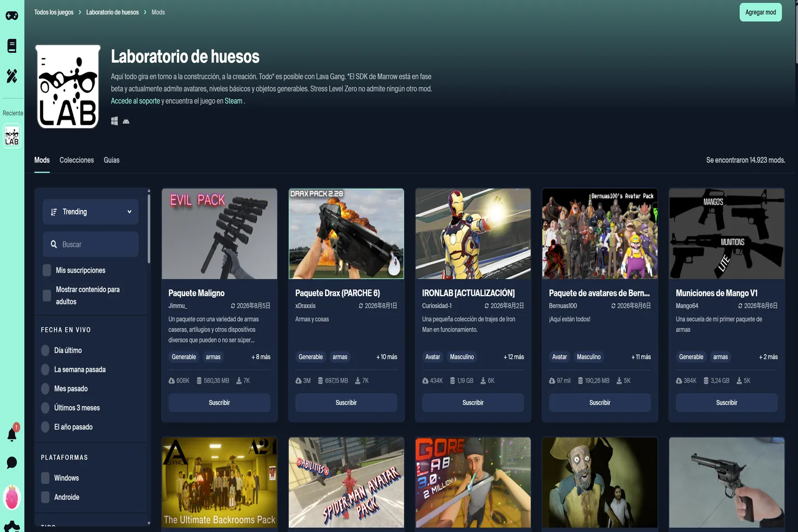The height and width of the screenshot is (532, 798).
Task: Check the Mis suscripciones checkbox
Action: (47, 270)
